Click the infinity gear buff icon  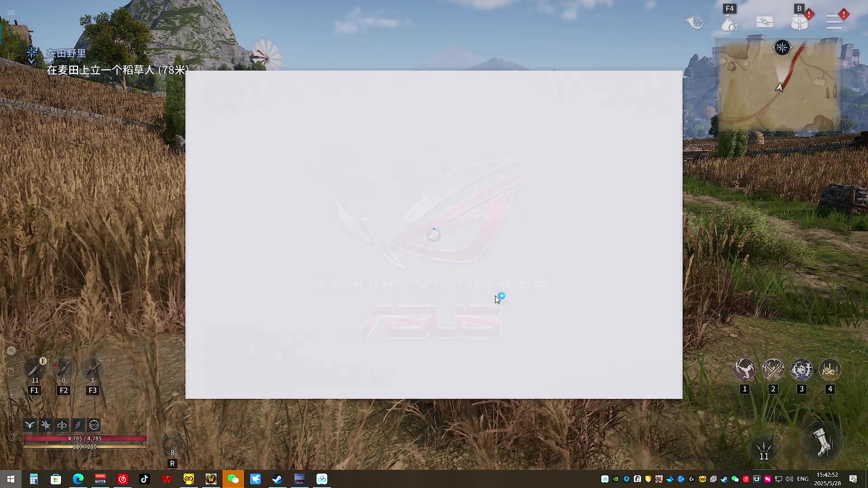(94, 425)
